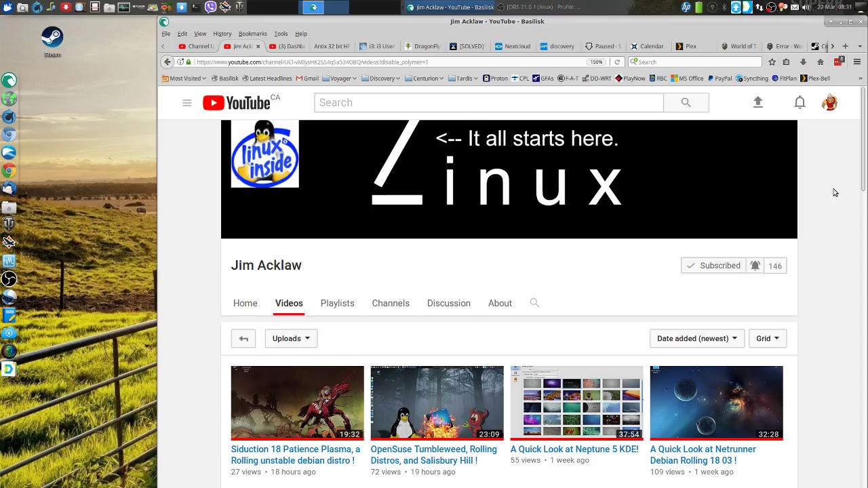Open the Steam desktop shortcut
Viewport: 868px width, 488px height.
(52, 41)
